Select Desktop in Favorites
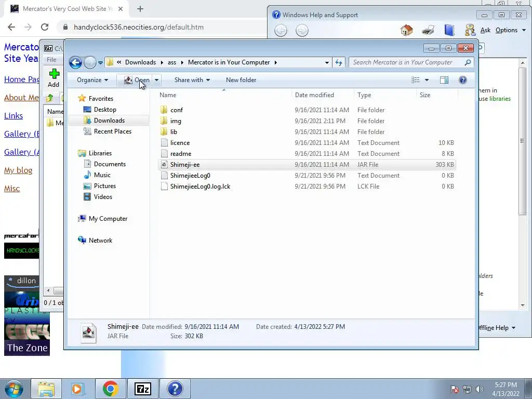Viewport: 532px width, 399px height. click(x=105, y=110)
